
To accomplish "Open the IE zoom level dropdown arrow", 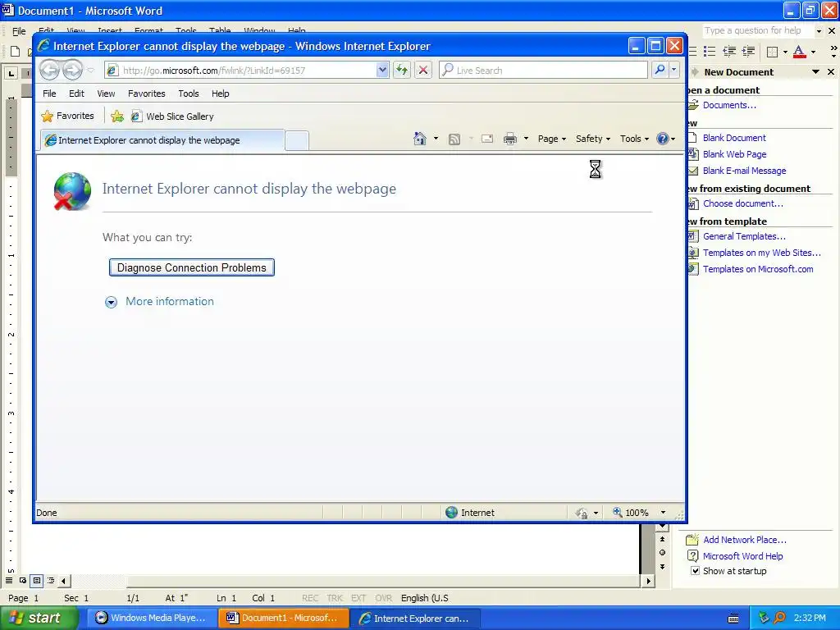I will 663,513.
